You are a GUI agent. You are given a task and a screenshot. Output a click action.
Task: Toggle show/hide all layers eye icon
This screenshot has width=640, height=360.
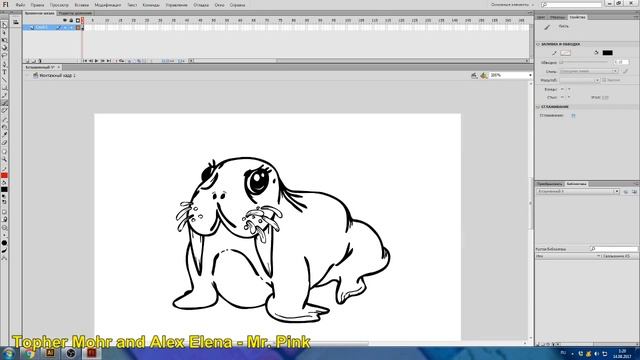coord(64,20)
